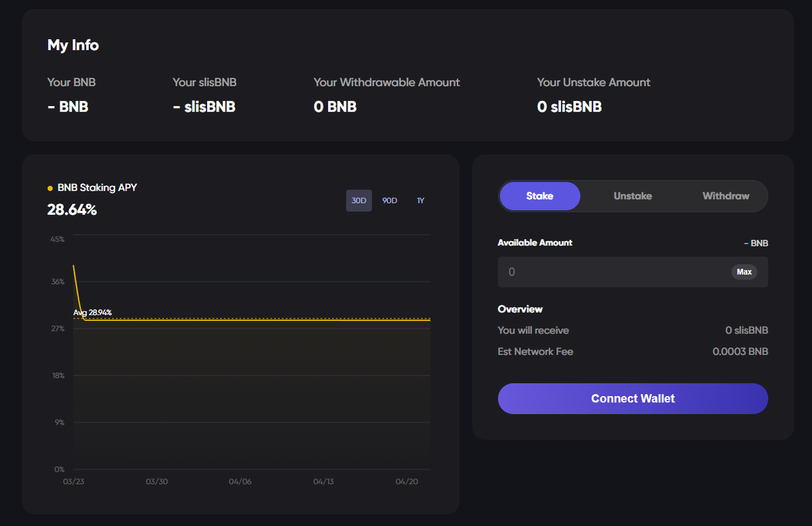Click the Available Amount label
Image resolution: width=812 pixels, height=526 pixels.
pyautogui.click(x=535, y=243)
